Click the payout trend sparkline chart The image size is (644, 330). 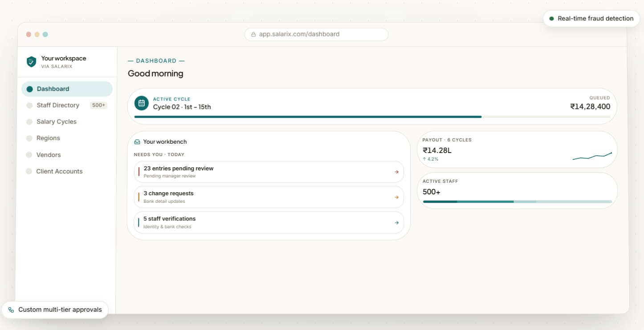[592, 156]
